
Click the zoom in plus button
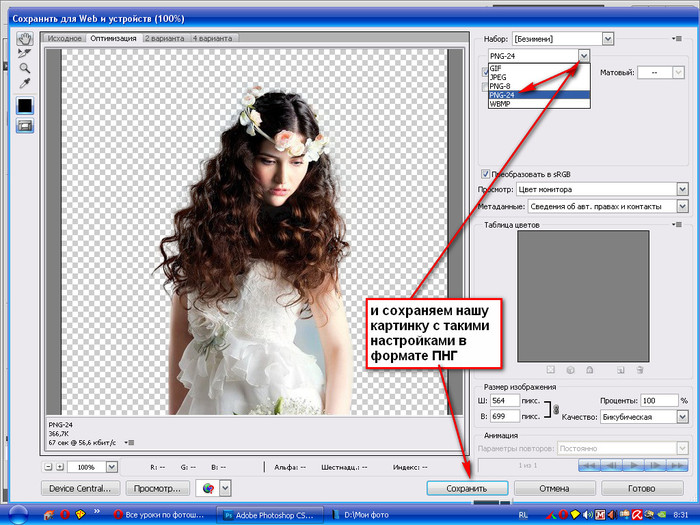coord(60,467)
